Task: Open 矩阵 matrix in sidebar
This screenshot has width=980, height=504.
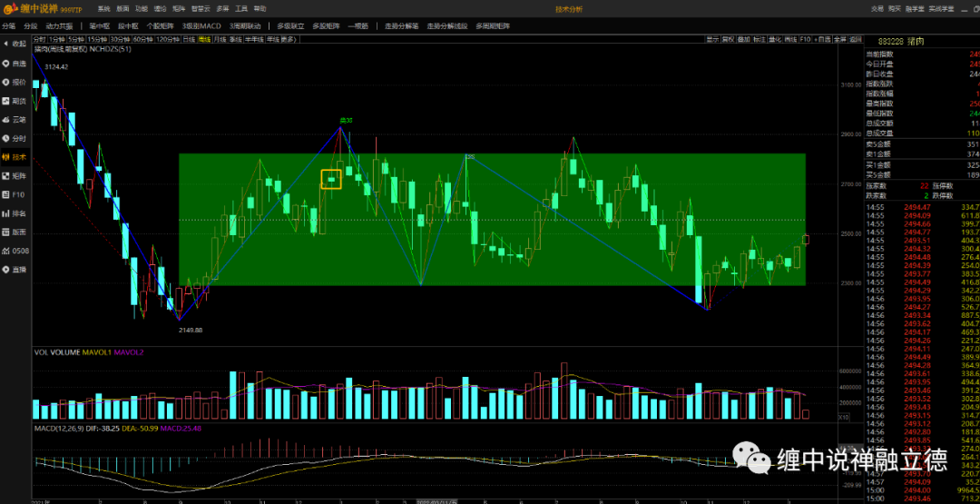Action: 14,175
